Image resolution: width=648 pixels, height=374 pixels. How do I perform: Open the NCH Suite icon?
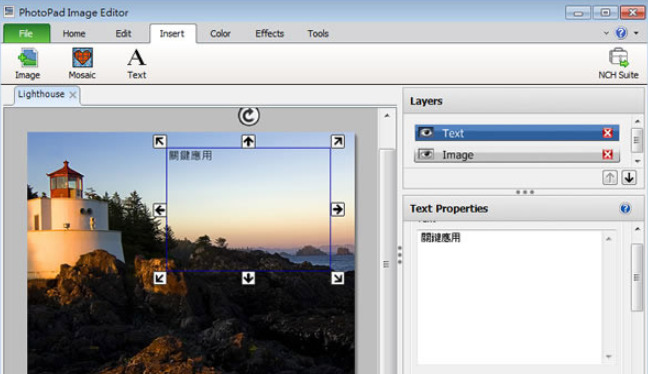(x=618, y=63)
